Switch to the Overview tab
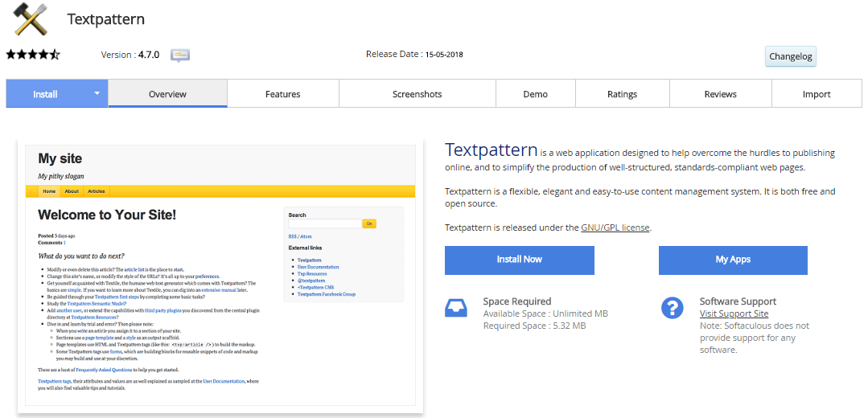 (x=168, y=94)
